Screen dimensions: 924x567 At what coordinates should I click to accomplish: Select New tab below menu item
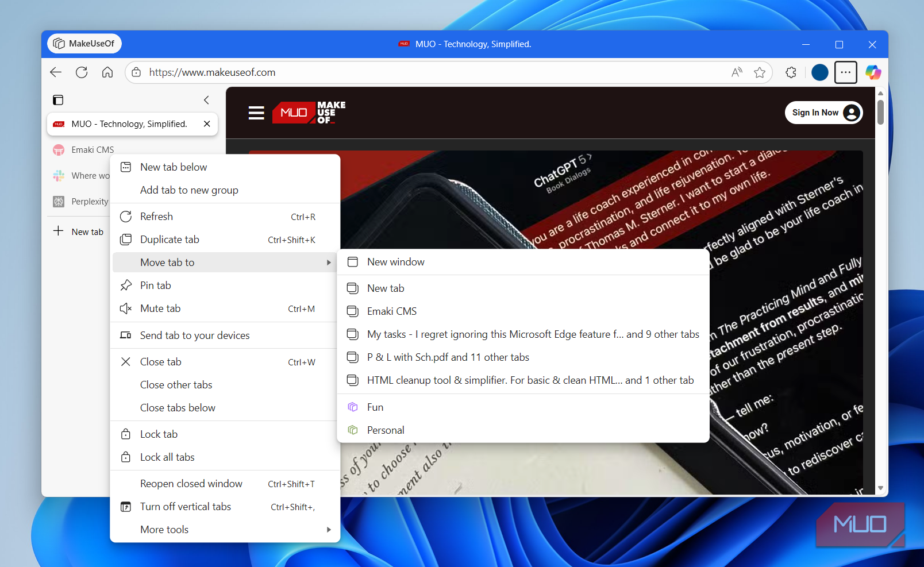(x=225, y=167)
